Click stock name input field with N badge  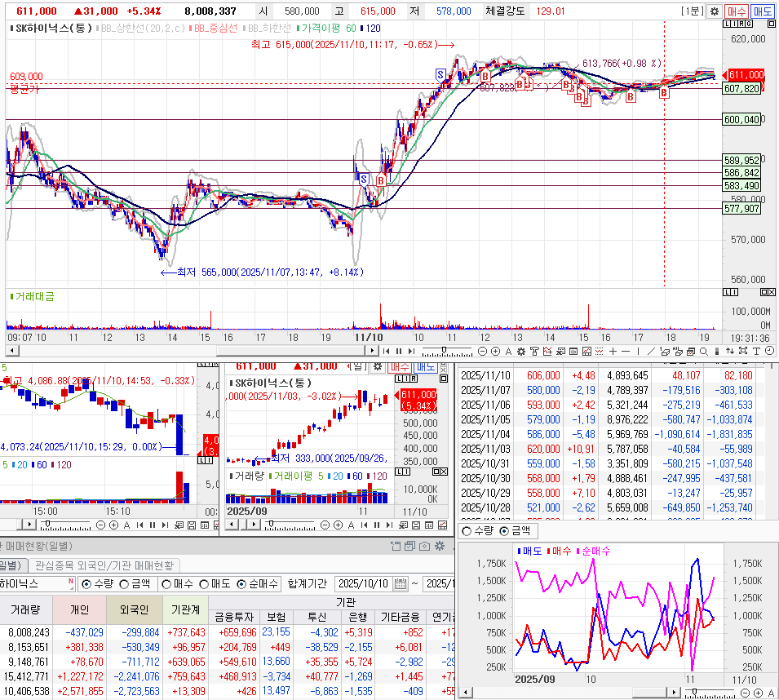pyautogui.click(x=36, y=584)
